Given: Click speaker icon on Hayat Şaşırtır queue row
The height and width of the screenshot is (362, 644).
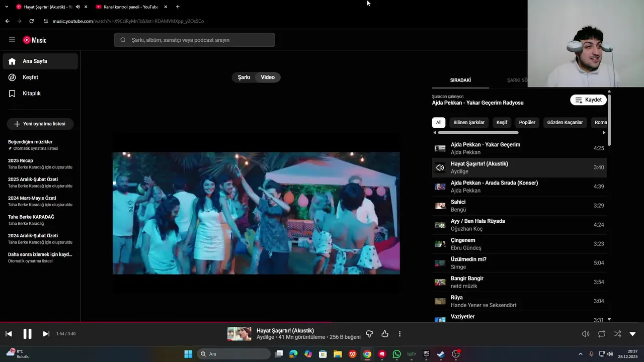Looking at the screenshot, I should [x=440, y=167].
